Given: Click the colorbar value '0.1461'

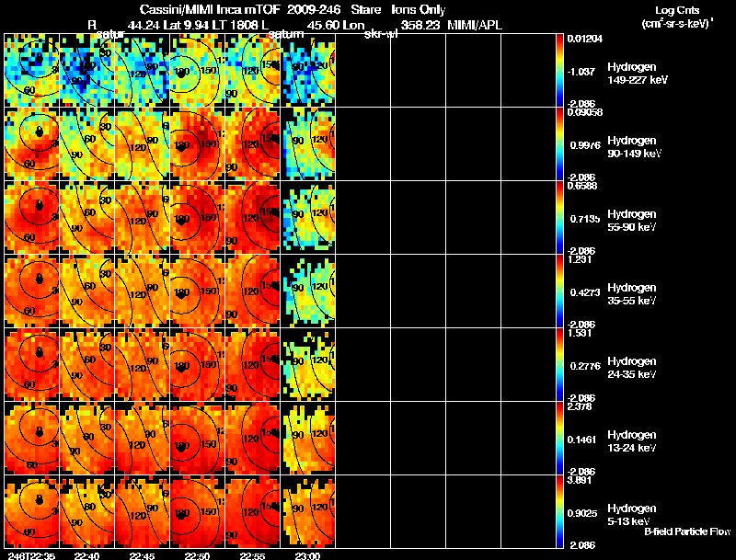Looking at the screenshot, I should 582,440.
